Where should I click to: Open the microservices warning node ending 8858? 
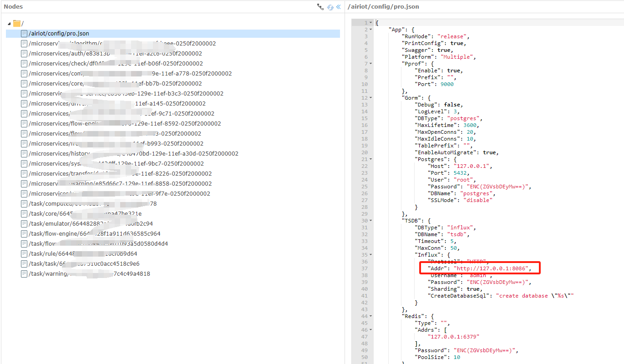click(x=120, y=184)
